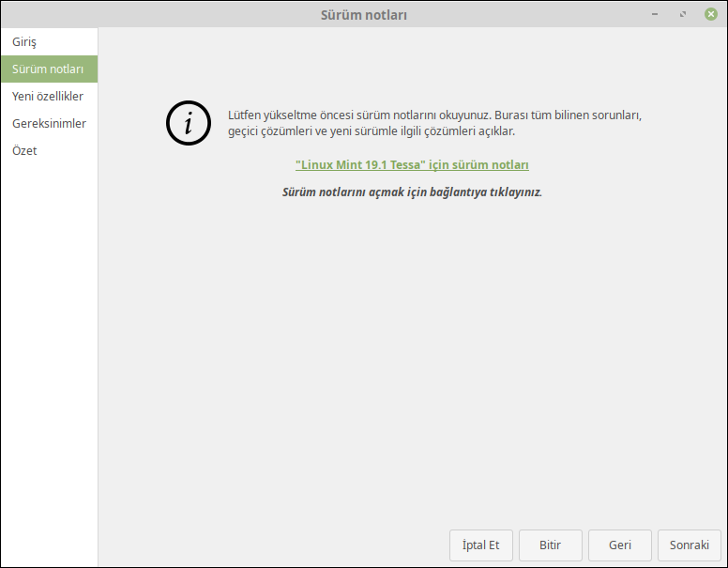Click the Bitir button
Image resolution: width=728 pixels, height=568 pixels.
550,545
